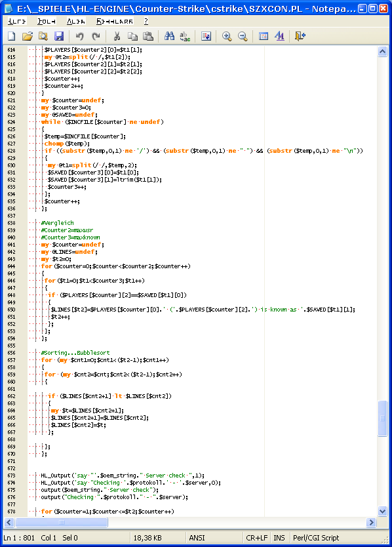Open Find with the binoculars icon
The image size is (392, 547).
170,36
